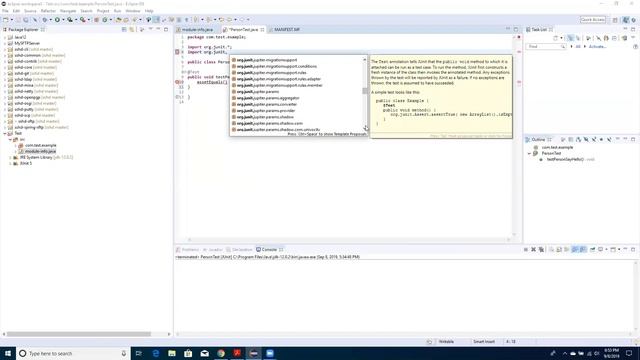Expand the JUnit 5 library node

(10, 163)
